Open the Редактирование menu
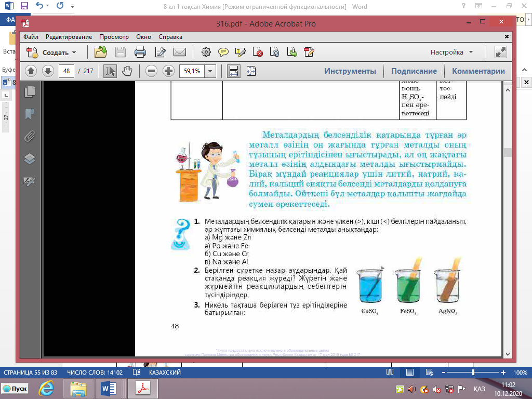Screen dimensions: 532x399 (x=69, y=37)
